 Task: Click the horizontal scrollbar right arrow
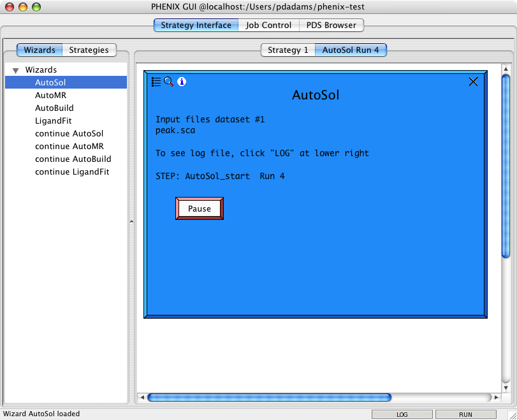(496, 398)
